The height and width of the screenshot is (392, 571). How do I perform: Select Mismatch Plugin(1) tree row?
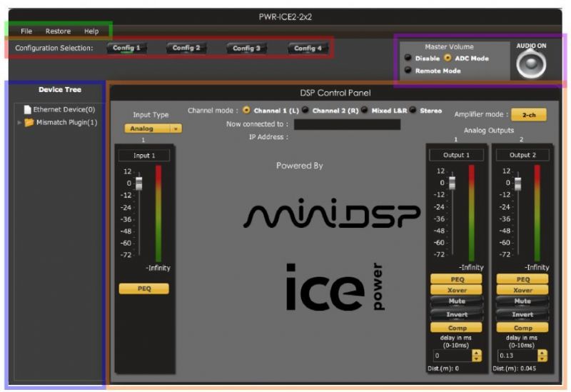pos(61,122)
